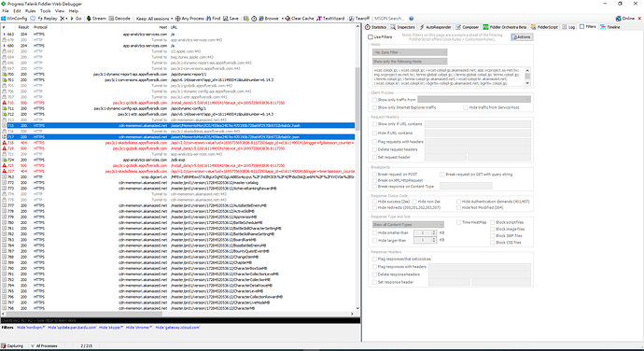Click the Capturing indicator in status bar
This screenshot has height=351, width=644.
12,346
